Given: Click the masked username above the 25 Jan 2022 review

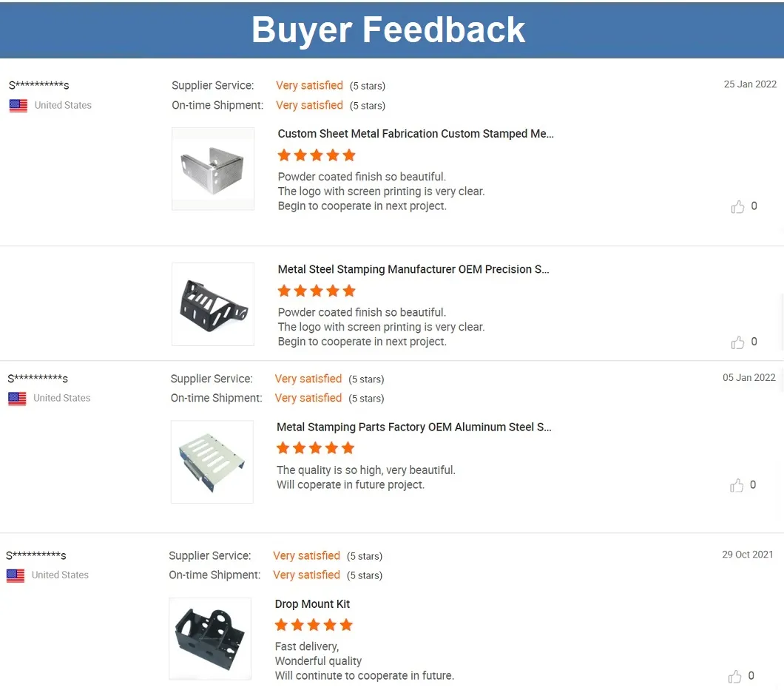Looking at the screenshot, I should [38, 85].
